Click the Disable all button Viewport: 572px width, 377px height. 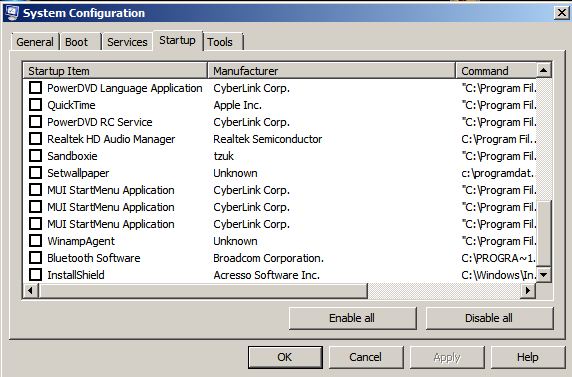[489, 318]
